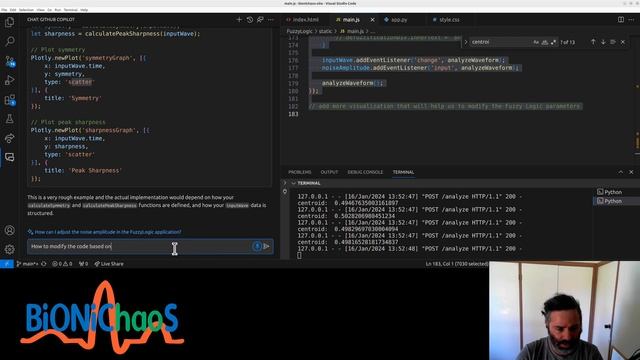640x360 pixels.
Task: Open the Accounts menu icon
Action: point(9,230)
